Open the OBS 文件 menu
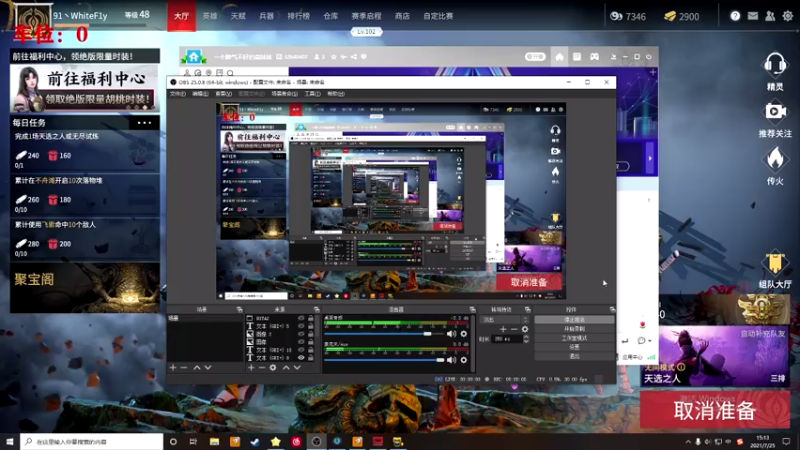 tap(178, 94)
